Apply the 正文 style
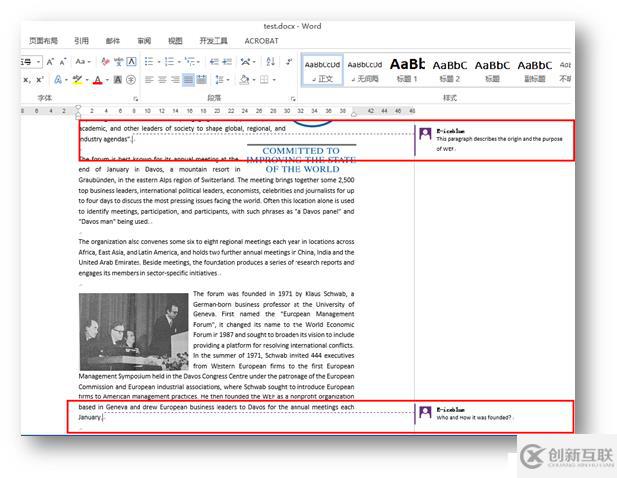The height and width of the screenshot is (478, 617). (x=322, y=70)
